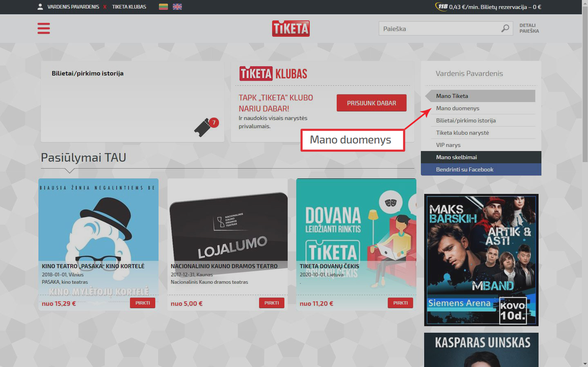This screenshot has width=588, height=367.
Task: Open Mano skelbimai menu item
Action: coord(481,157)
